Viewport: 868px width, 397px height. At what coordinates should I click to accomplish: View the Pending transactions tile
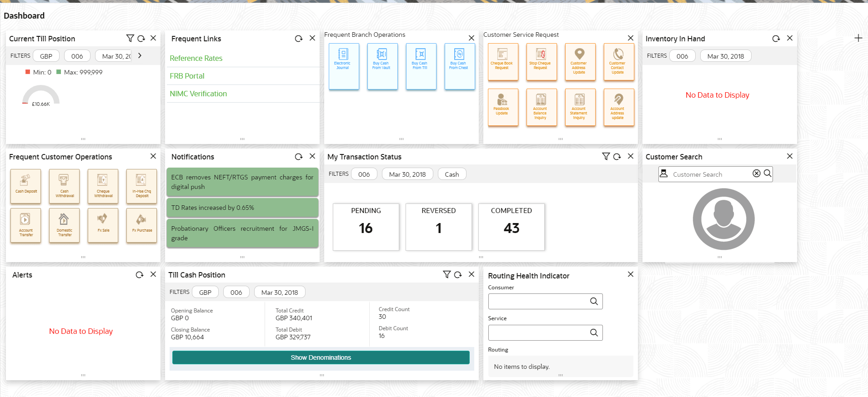(366, 227)
